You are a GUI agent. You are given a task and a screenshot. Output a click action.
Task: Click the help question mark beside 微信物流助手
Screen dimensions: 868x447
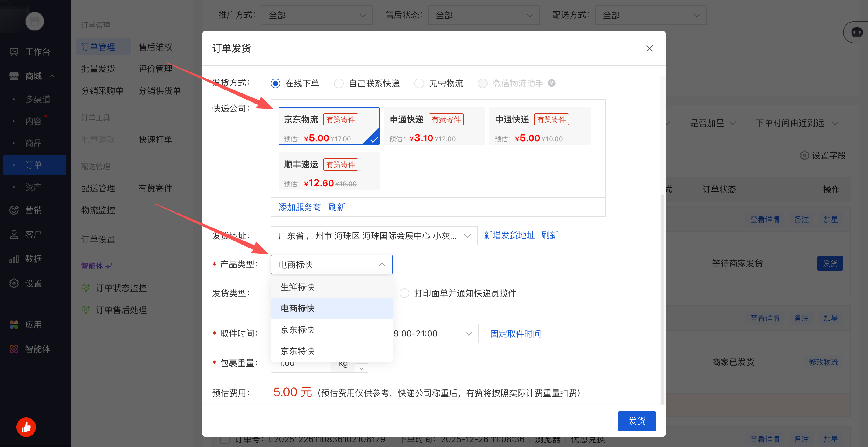(x=551, y=83)
